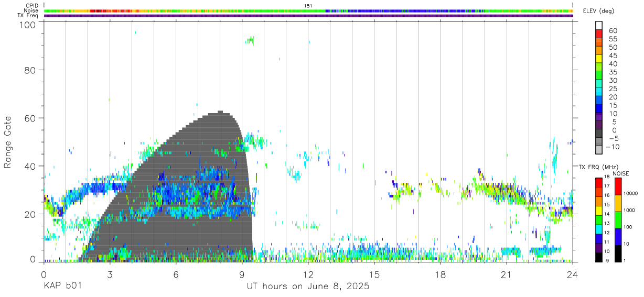Click the purple TX Freq strip
This screenshot has width=644, height=297.
(308, 16)
